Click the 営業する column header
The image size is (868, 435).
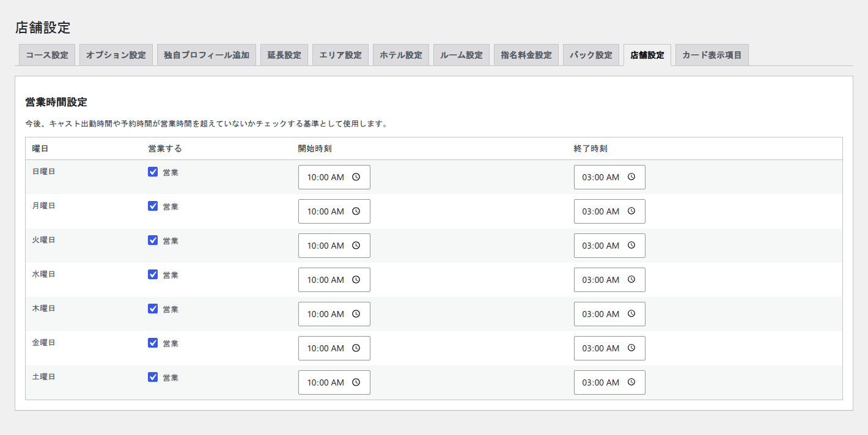165,148
